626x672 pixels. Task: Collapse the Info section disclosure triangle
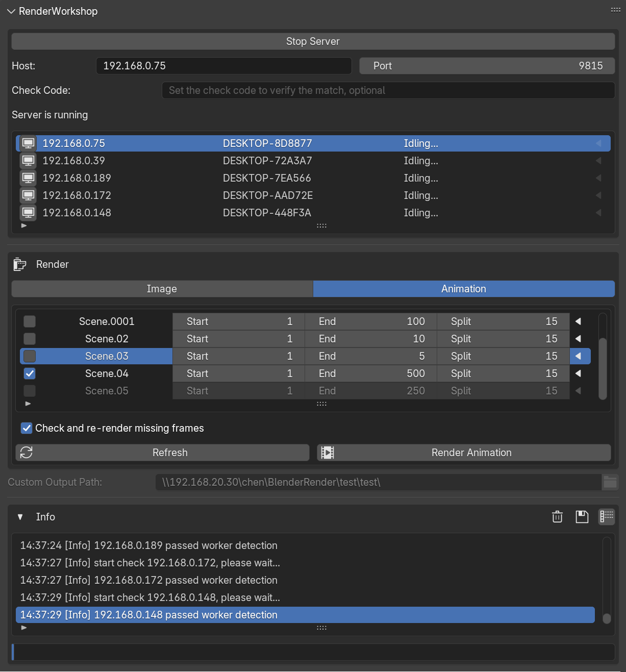point(20,517)
